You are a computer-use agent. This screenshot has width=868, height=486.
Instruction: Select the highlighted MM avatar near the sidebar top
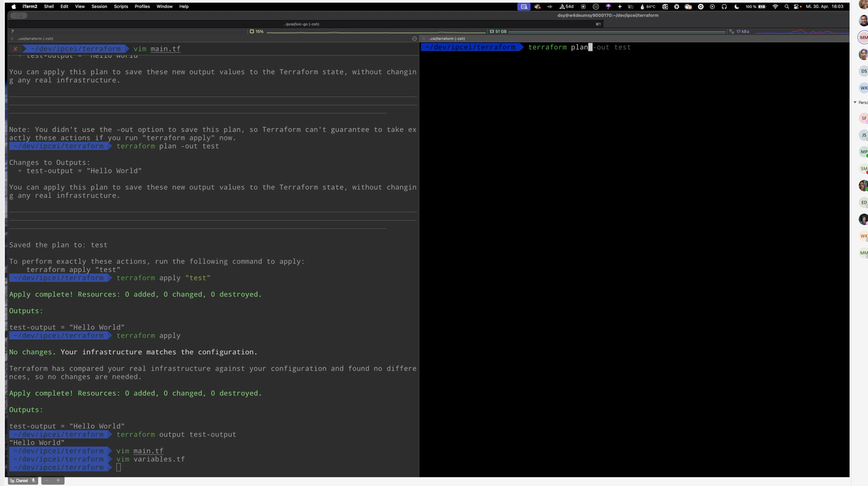click(863, 38)
